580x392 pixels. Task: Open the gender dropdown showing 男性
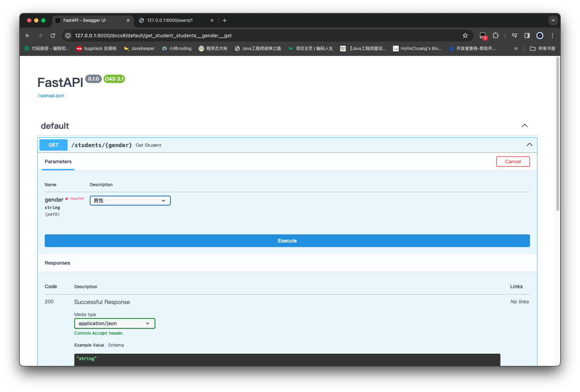pos(130,201)
